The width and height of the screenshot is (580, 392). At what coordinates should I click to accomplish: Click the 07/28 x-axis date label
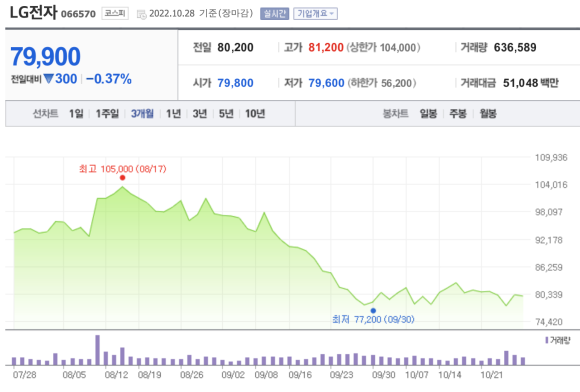(x=24, y=375)
